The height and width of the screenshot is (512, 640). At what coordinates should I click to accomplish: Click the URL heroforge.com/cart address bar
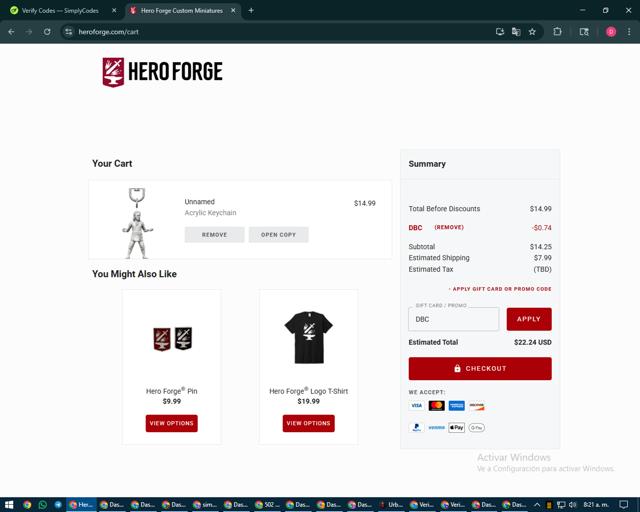[x=109, y=32]
